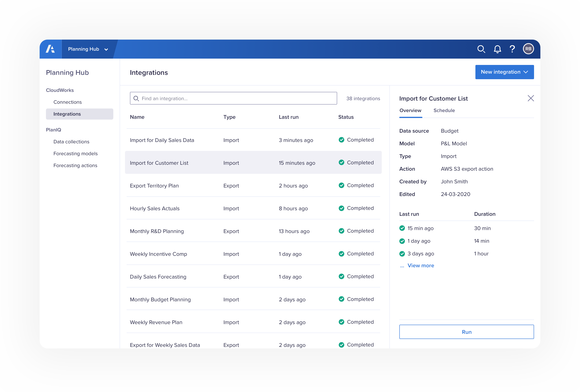
Task: Click Run button for Import for Customer List
Action: pyautogui.click(x=466, y=332)
